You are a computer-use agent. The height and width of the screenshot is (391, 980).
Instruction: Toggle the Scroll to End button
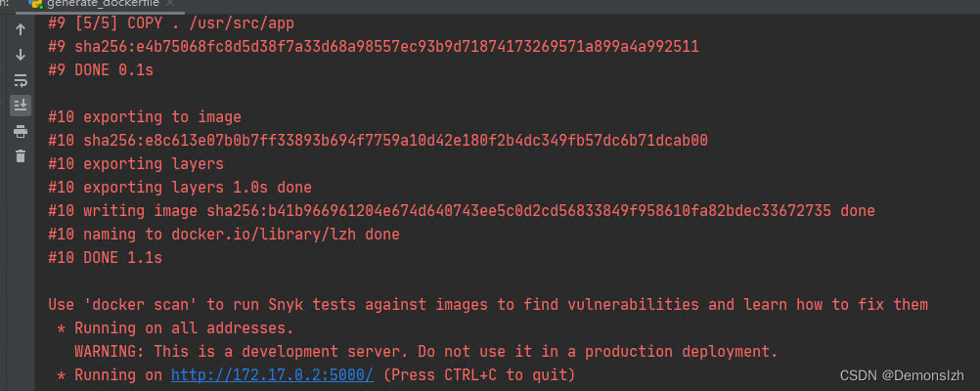[21, 105]
